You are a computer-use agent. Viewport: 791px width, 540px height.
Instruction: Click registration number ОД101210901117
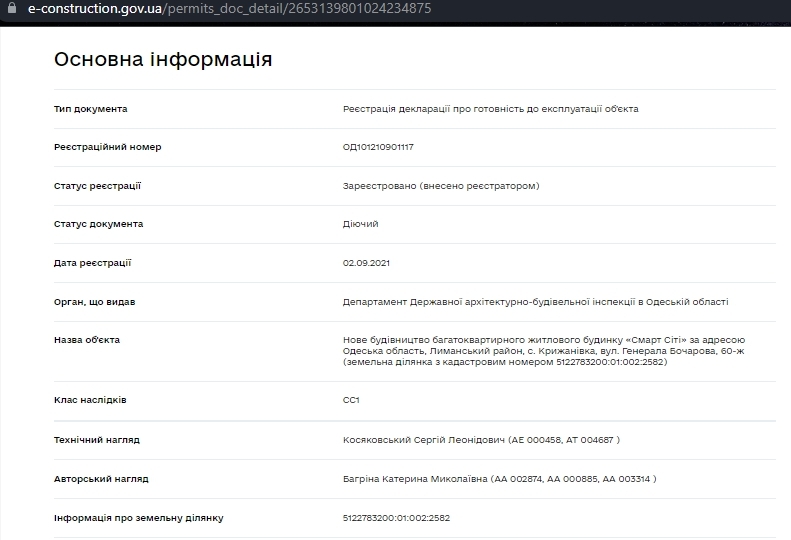pyautogui.click(x=378, y=147)
